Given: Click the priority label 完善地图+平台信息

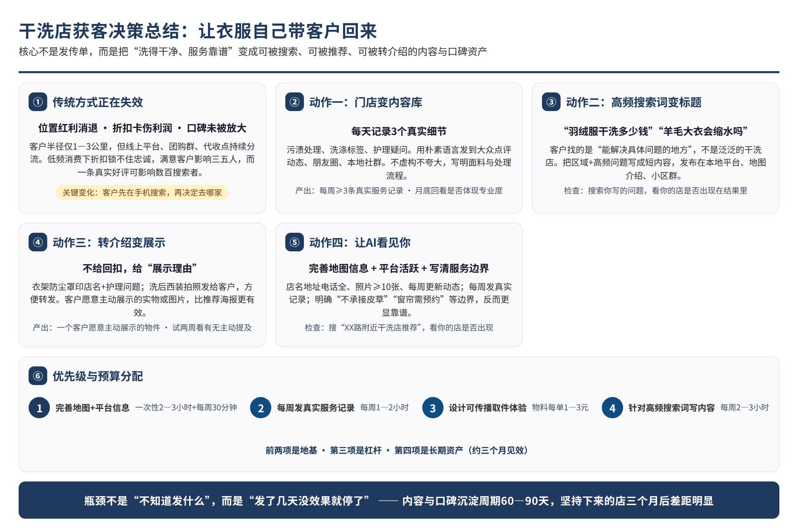Looking at the screenshot, I should pyautogui.click(x=92, y=408).
